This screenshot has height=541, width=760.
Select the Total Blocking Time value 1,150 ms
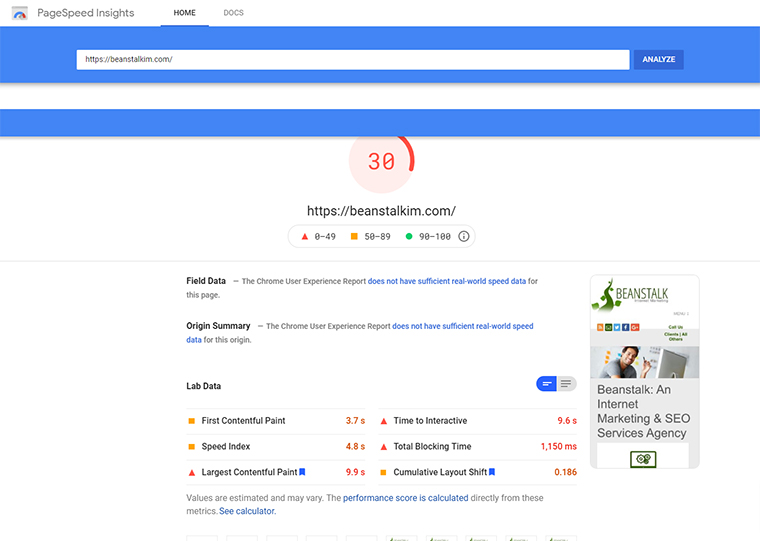point(559,446)
